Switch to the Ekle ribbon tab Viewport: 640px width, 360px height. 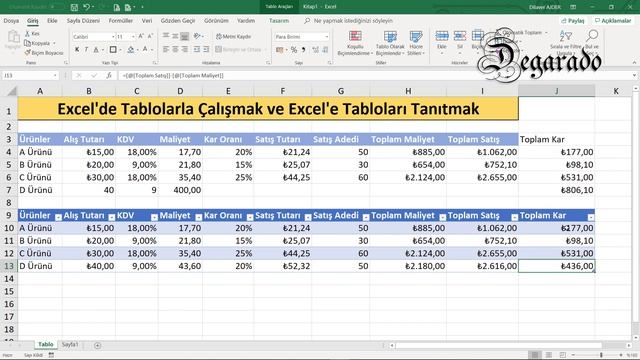point(52,20)
